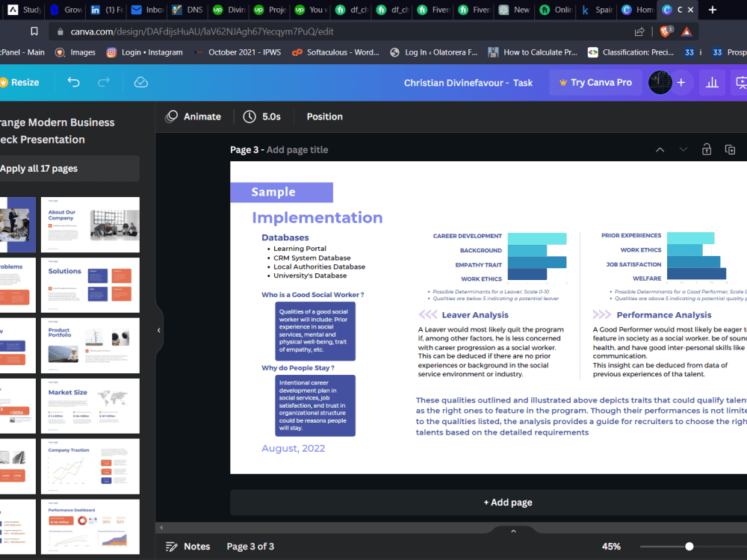The image size is (747, 560).
Task: Undo the last action in Canva
Action: [x=73, y=82]
